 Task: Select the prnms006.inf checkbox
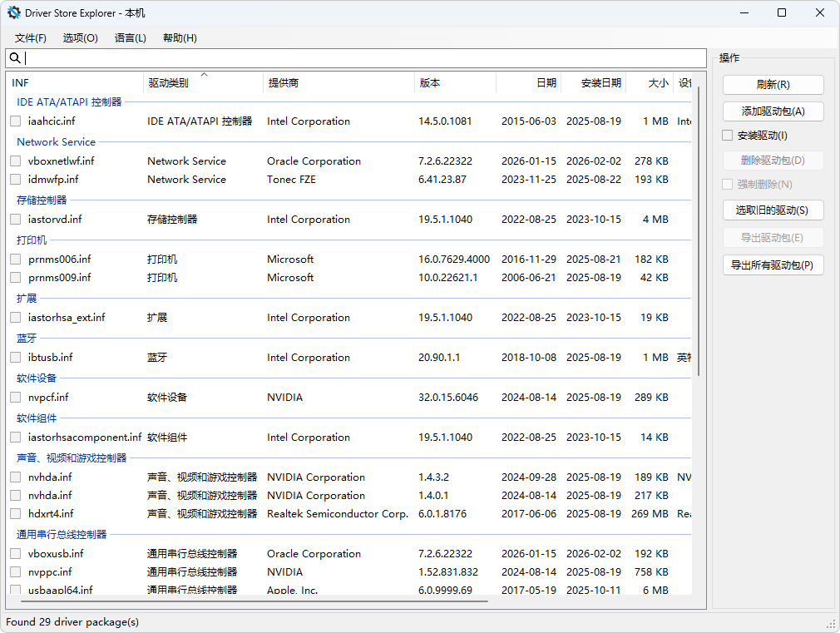pos(15,260)
